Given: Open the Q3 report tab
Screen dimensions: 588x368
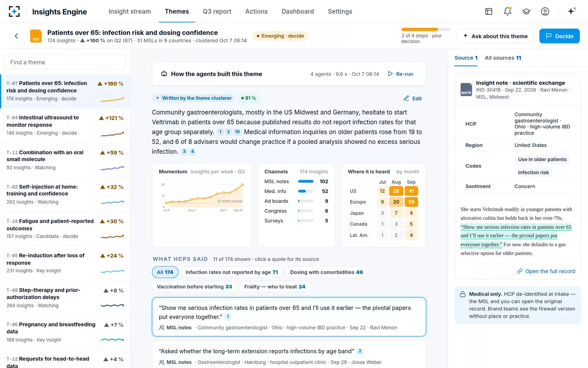Looking at the screenshot, I should click(x=217, y=11).
